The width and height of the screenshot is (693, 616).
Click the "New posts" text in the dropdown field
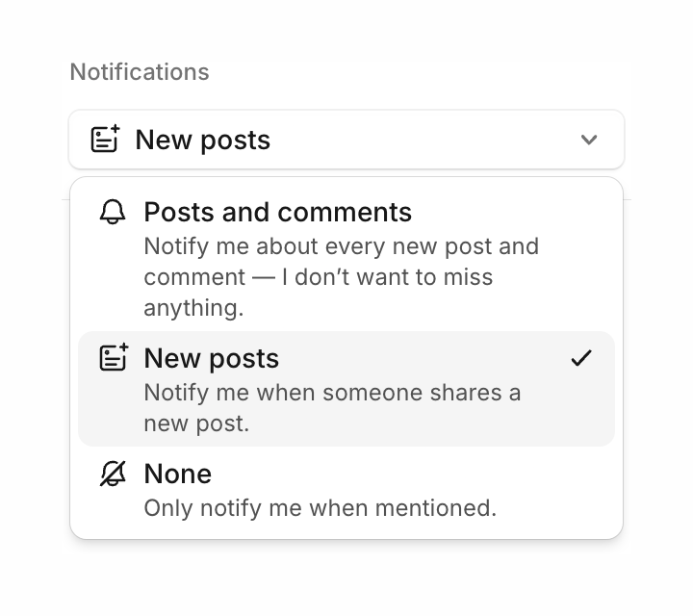point(202,140)
